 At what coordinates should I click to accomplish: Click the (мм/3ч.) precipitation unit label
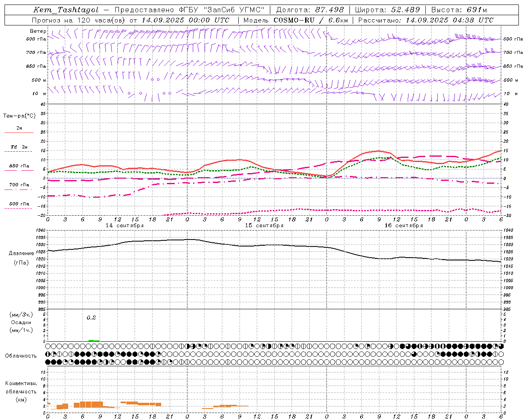[21, 315]
